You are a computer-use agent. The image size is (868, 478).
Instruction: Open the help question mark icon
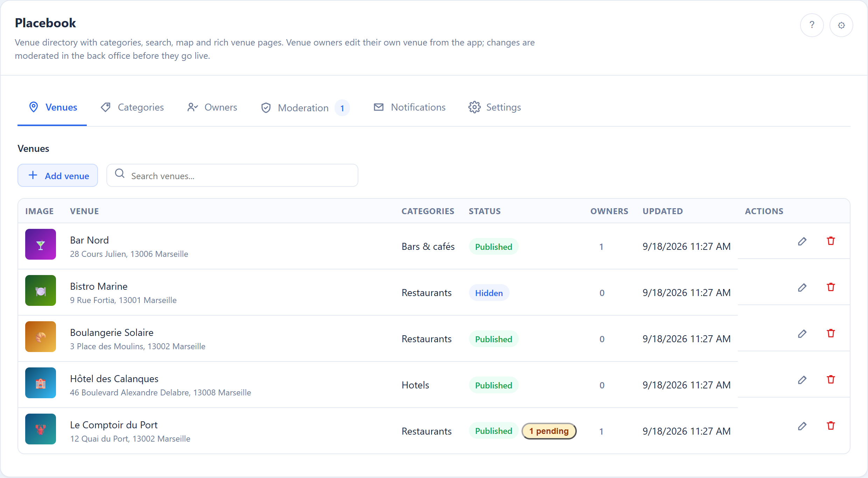[x=812, y=25]
